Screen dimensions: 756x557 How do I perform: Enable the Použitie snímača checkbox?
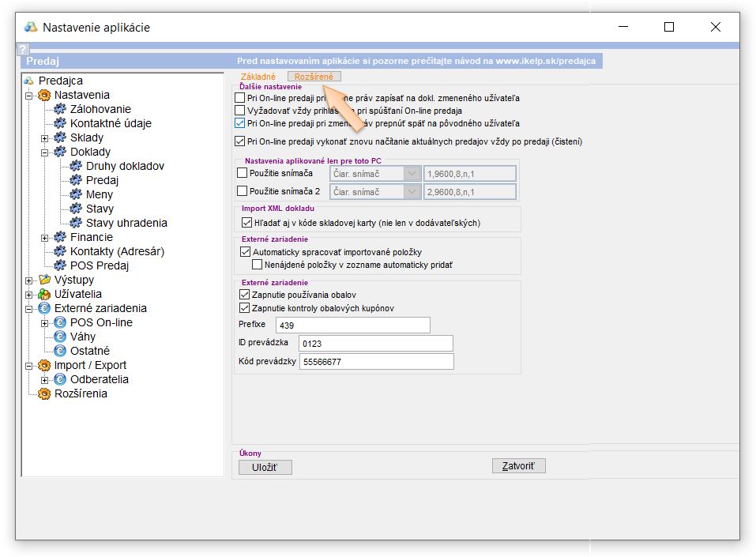[x=243, y=173]
